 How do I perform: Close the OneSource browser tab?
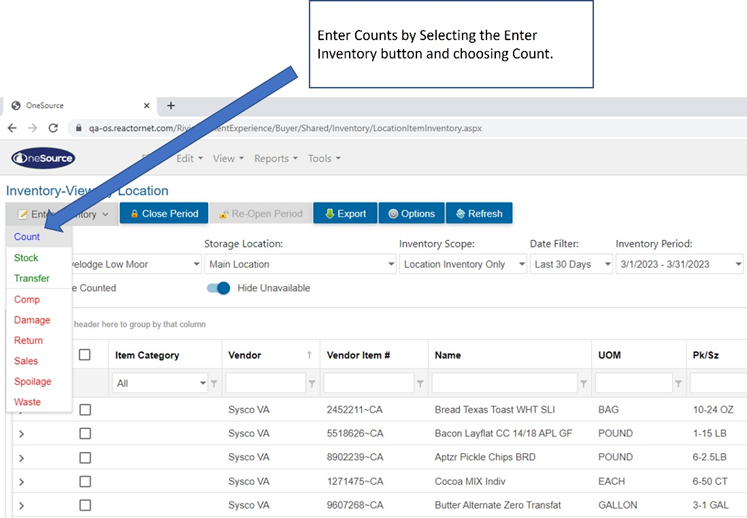[146, 105]
